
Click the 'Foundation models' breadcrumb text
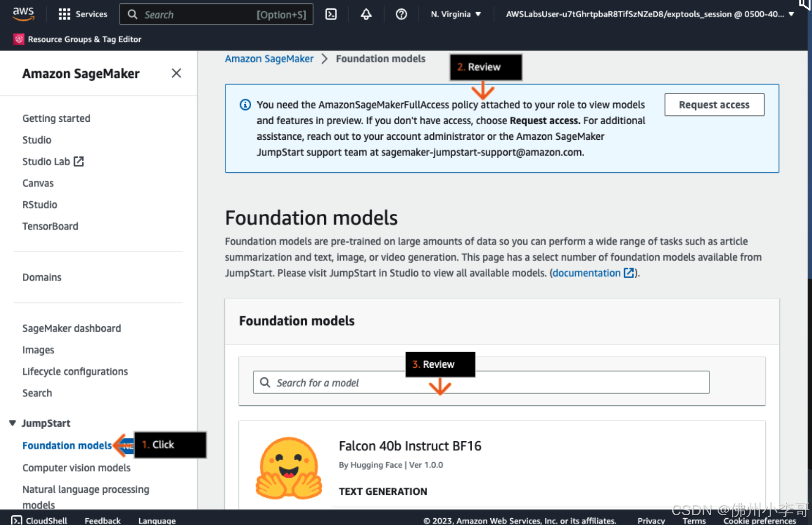click(x=381, y=58)
